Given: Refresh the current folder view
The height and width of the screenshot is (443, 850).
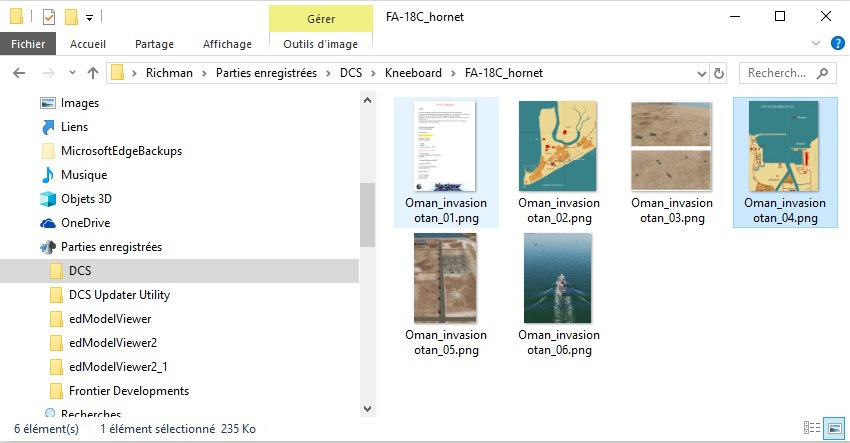Looking at the screenshot, I should [x=718, y=73].
